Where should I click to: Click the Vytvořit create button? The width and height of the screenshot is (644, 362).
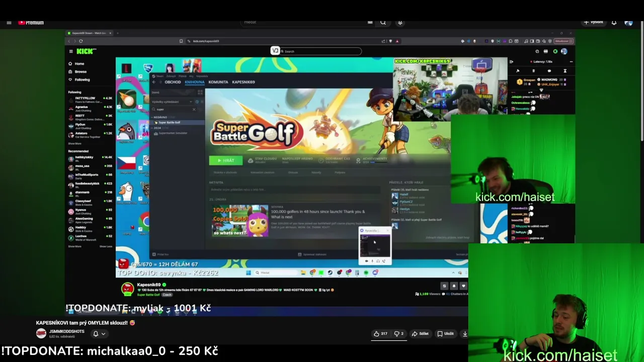[594, 22]
